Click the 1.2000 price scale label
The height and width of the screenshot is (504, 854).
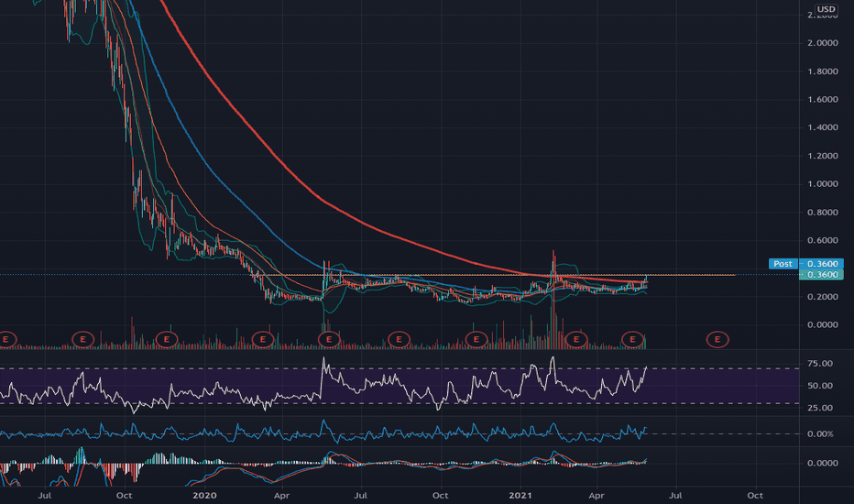pyautogui.click(x=823, y=156)
